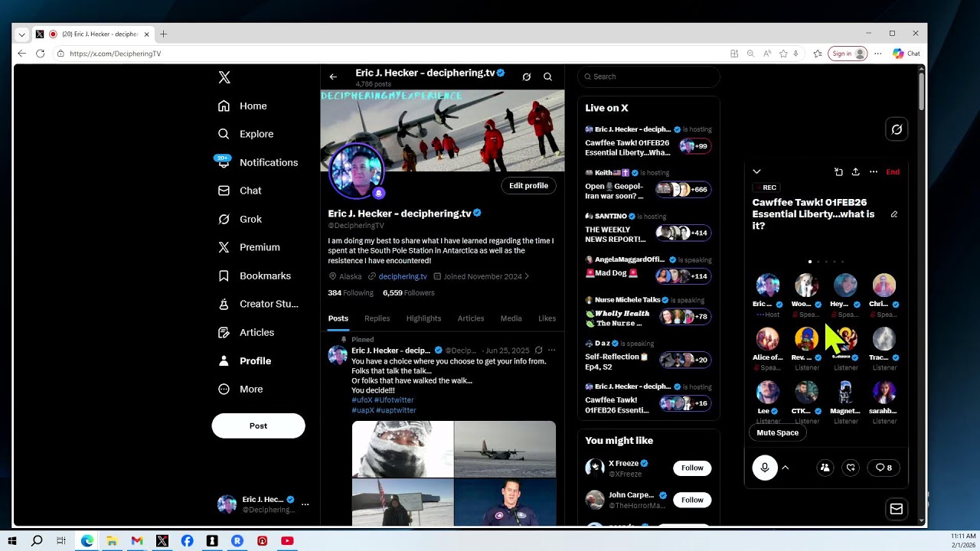The height and width of the screenshot is (551, 980).
Task: Switch to the Replies tab
Action: [x=377, y=318]
